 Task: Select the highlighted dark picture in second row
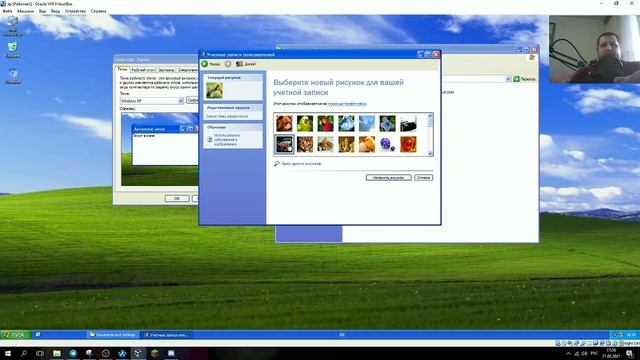tap(284, 144)
